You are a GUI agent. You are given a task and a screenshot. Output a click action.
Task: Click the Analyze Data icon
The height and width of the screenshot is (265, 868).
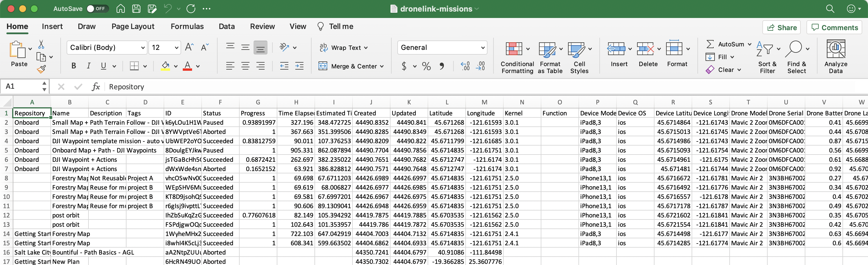click(x=836, y=49)
